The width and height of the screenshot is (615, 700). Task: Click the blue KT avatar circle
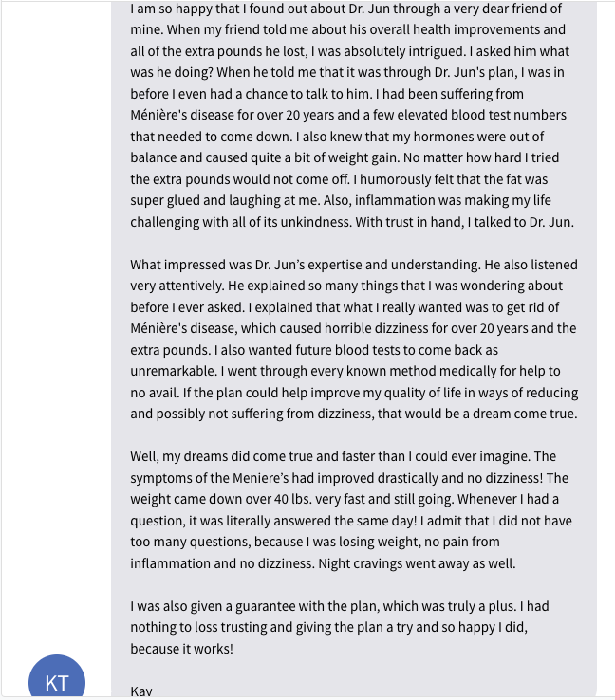click(x=57, y=677)
